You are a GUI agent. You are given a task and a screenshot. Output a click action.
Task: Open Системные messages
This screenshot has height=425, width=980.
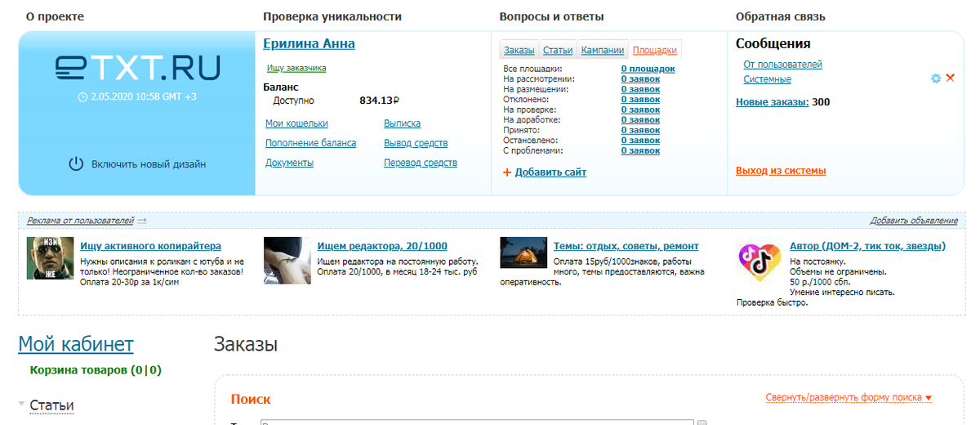point(767,79)
